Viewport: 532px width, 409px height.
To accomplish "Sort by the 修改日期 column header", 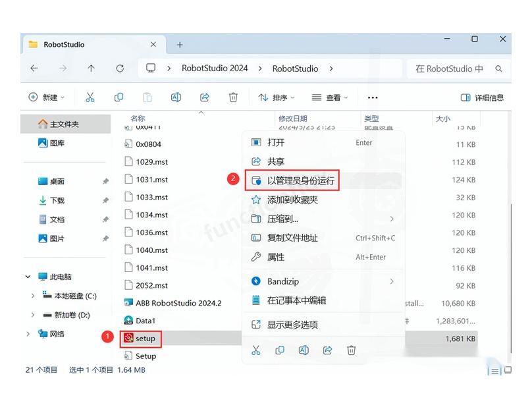I will pyautogui.click(x=292, y=119).
